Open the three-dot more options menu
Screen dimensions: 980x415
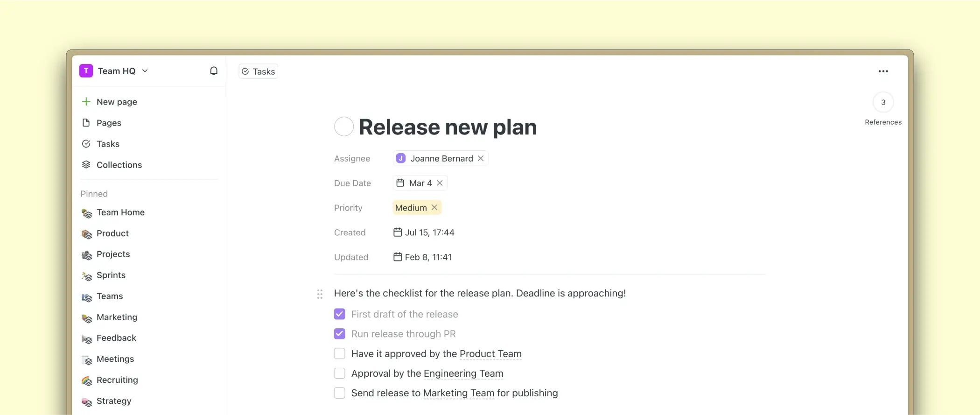click(x=883, y=71)
